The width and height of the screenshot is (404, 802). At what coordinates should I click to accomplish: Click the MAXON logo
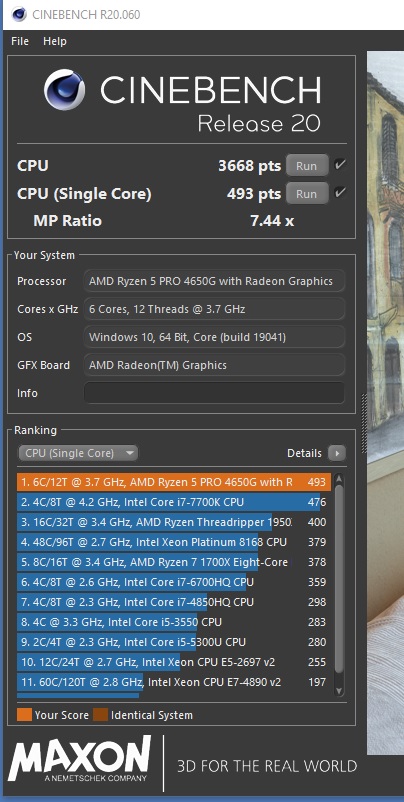[80, 759]
